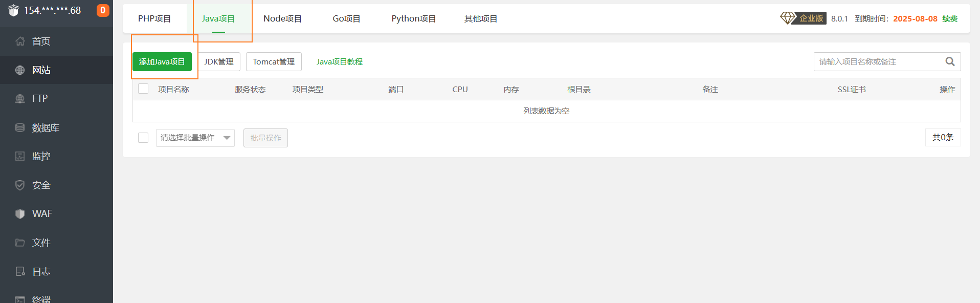Screen dimensions: 980x303
Task: Open WAF via its sidebar icon
Action: 20,214
